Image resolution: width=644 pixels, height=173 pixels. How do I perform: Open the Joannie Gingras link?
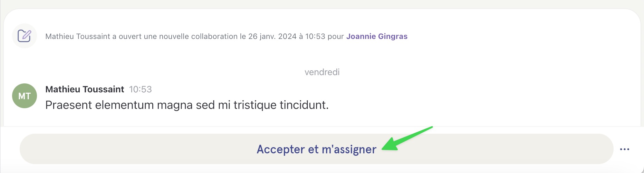(x=377, y=36)
